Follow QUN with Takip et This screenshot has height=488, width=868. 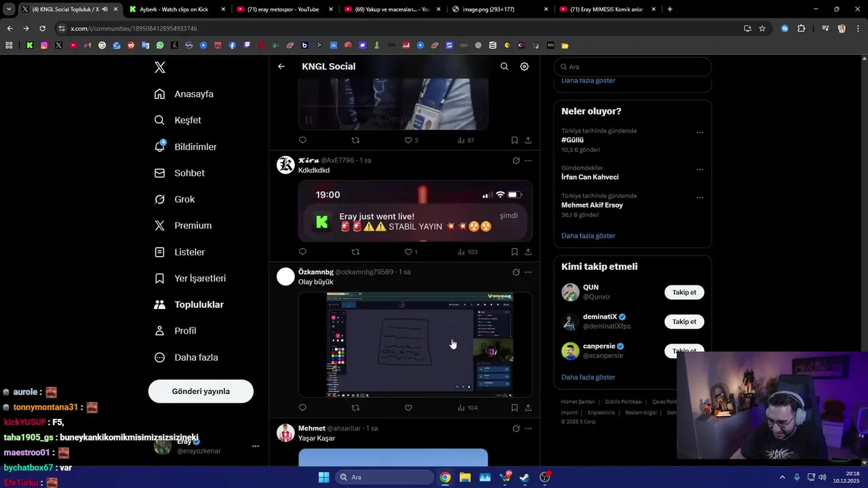point(684,292)
